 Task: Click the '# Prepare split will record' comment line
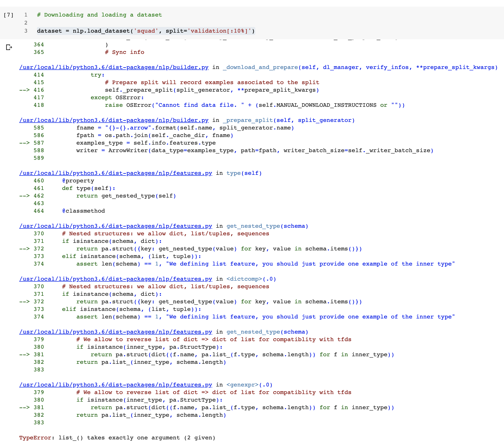point(212,82)
